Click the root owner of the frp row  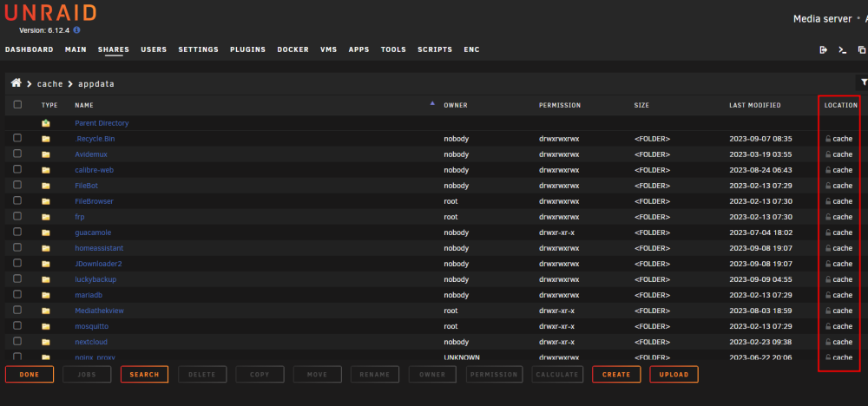click(450, 217)
